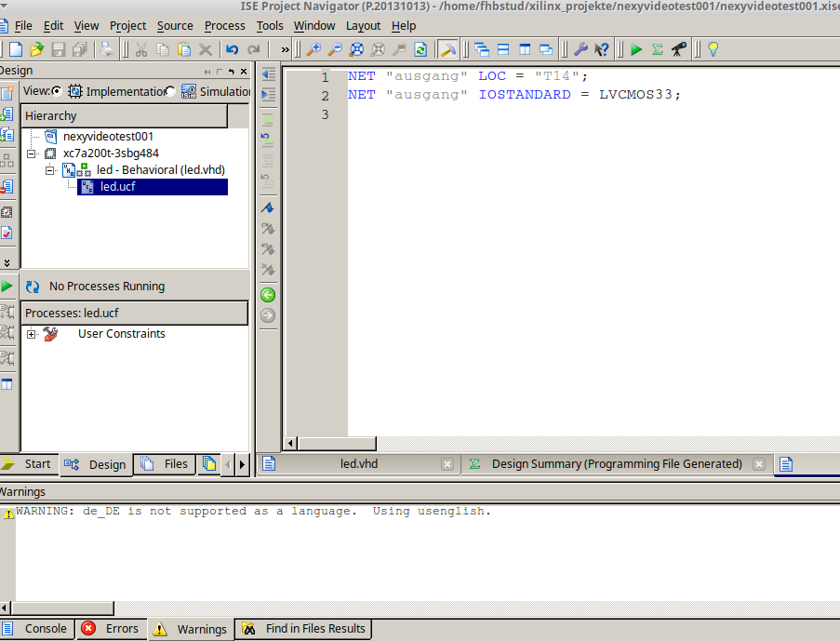The width and height of the screenshot is (840, 641).
Task: Open the Process menu
Action: pyautogui.click(x=224, y=25)
